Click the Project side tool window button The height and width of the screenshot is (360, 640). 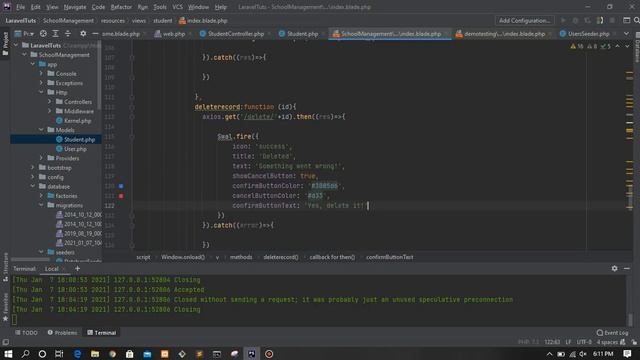(x=5, y=44)
